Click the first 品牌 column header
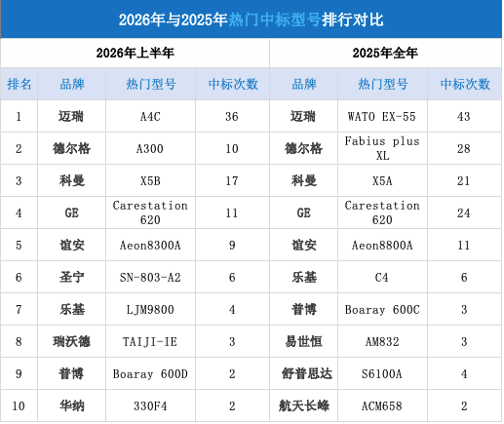This screenshot has width=504, height=424. [x=72, y=84]
